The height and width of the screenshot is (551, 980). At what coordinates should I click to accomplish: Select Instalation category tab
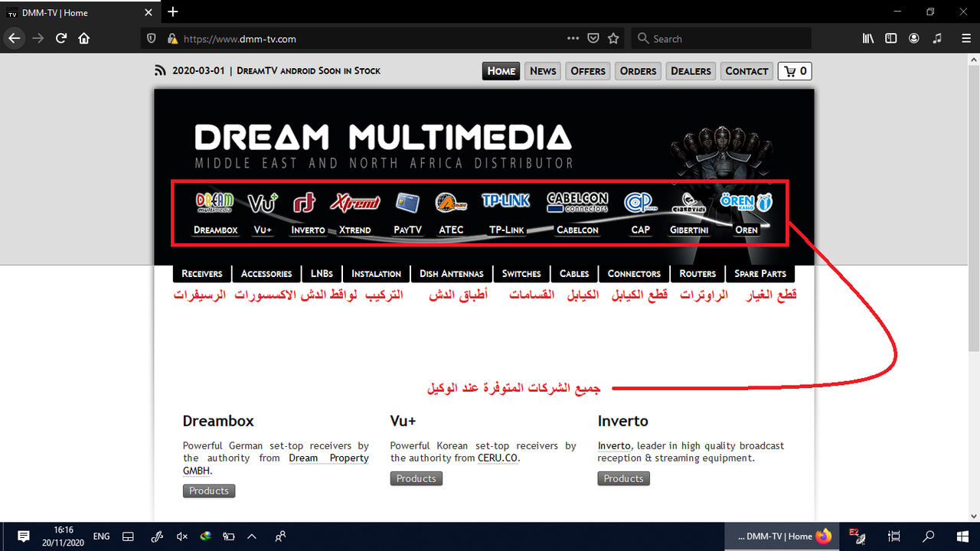click(376, 274)
